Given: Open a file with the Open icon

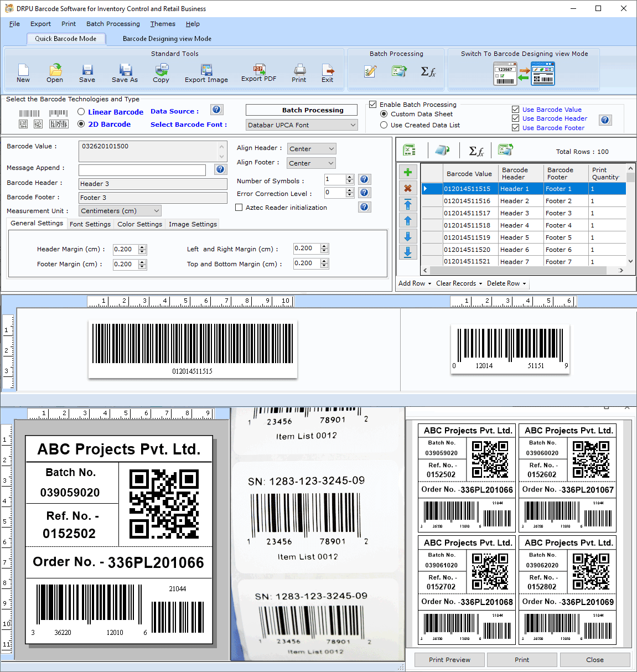Looking at the screenshot, I should (x=55, y=70).
